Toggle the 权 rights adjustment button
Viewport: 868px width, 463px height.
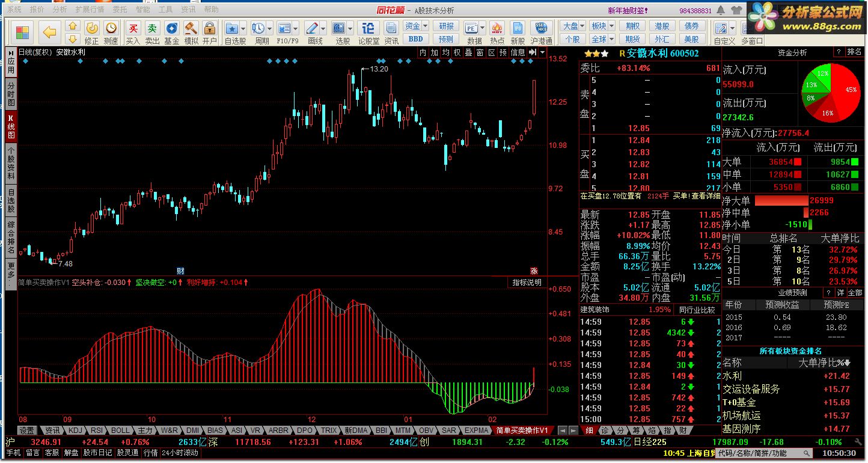tap(457, 53)
